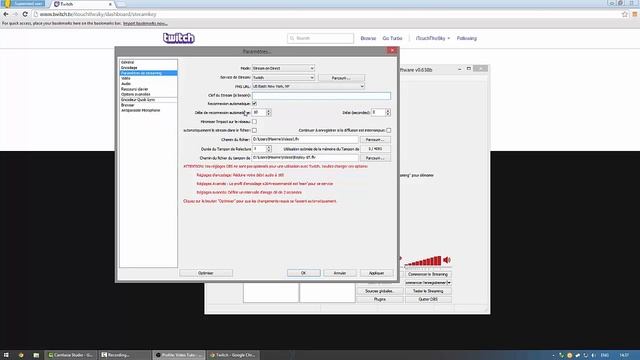Adjust the Délai (secondes) spinner
The image size is (640, 360).
(x=388, y=112)
